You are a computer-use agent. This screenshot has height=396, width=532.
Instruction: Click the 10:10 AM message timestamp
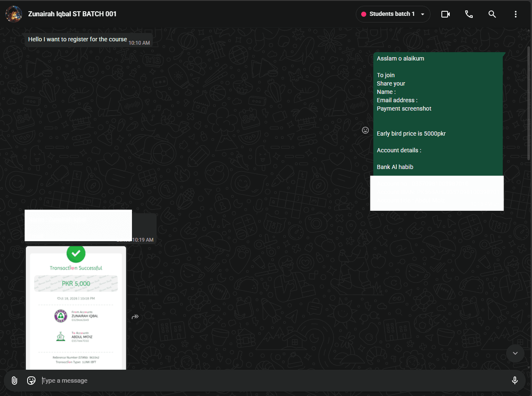[x=139, y=43]
